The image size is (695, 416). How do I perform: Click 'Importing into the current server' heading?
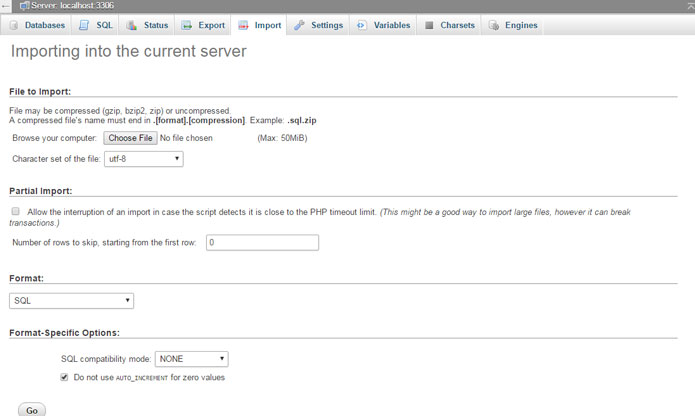[x=129, y=51]
